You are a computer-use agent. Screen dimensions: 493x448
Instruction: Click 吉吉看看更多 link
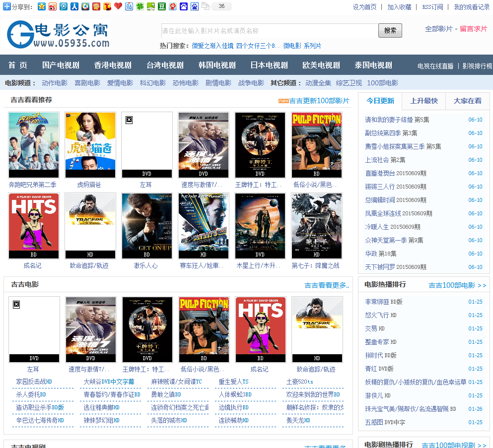[x=327, y=285]
